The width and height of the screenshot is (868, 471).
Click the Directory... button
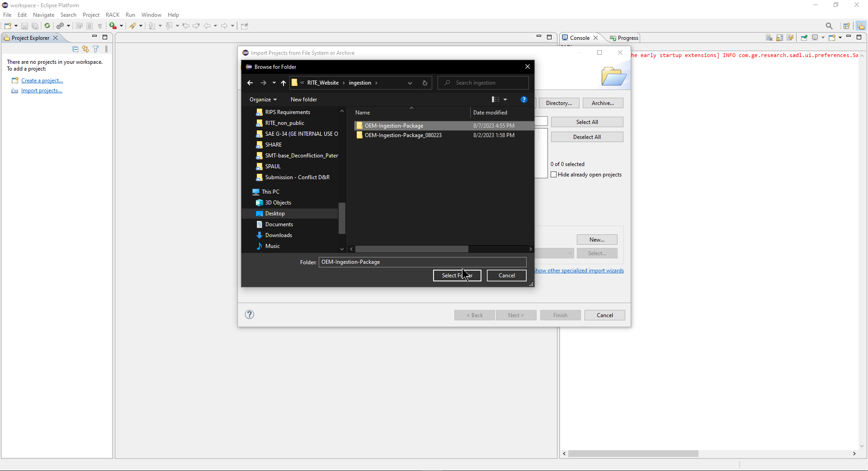click(559, 103)
